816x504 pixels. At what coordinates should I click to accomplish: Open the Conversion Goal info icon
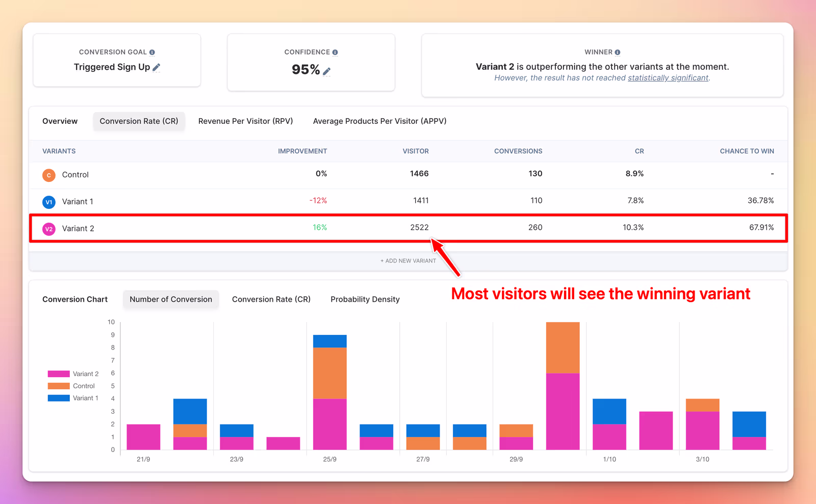pyautogui.click(x=152, y=52)
